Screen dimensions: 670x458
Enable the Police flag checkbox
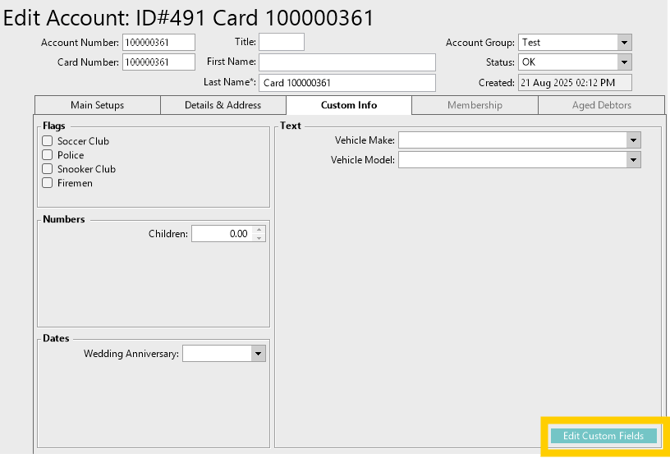47,156
